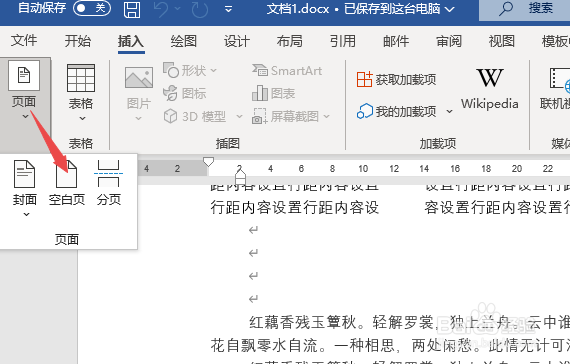Insert a 封面 cover page
This screenshot has height=364, width=570.
pos(25,183)
